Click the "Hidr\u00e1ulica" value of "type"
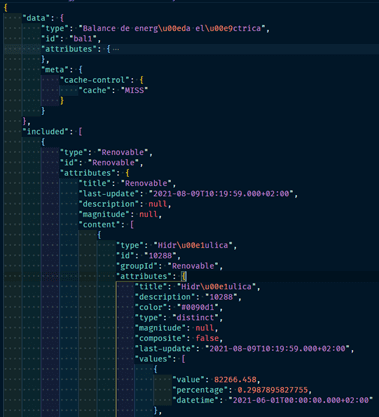 [193, 245]
